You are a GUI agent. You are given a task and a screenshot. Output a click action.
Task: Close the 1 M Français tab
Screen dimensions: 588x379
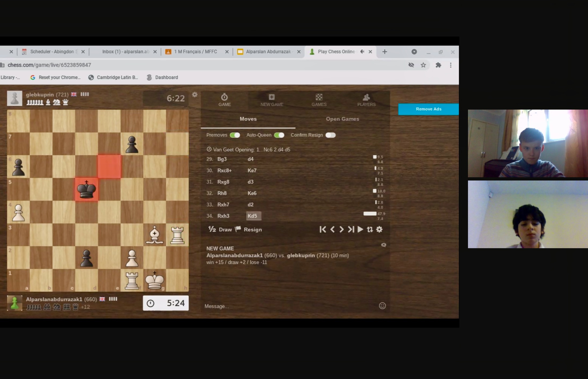(x=227, y=52)
